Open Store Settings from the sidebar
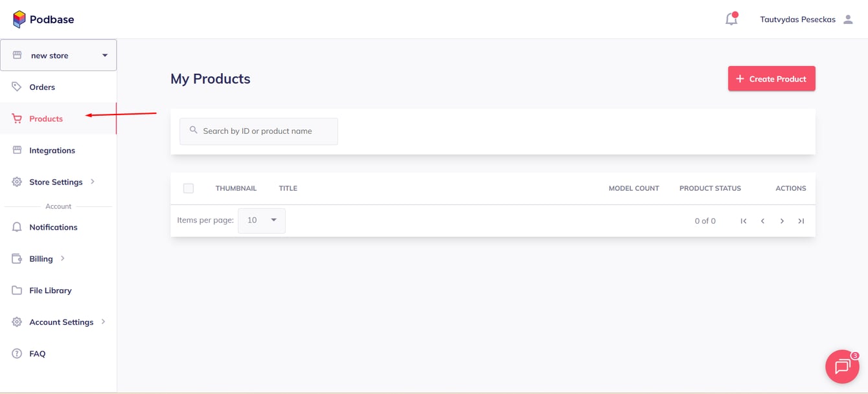This screenshot has height=394, width=868. click(56, 182)
